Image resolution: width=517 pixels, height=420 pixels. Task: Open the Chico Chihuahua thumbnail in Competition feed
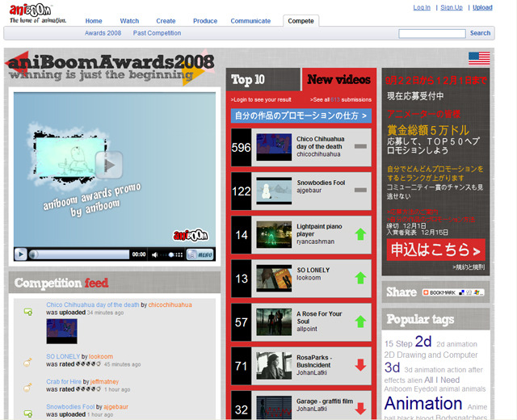[61, 331]
